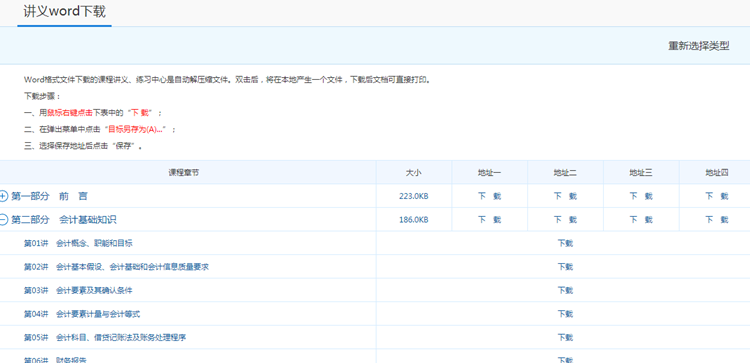Download 第二部分 会计基础知识 from 地址二
The width and height of the screenshot is (750, 363).
pos(565,220)
